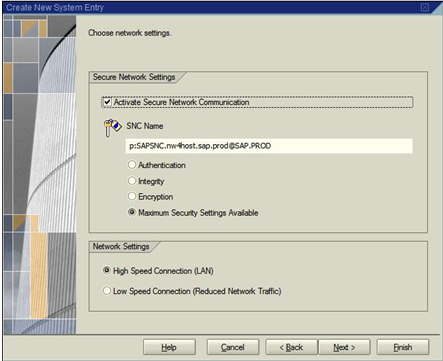The image size is (443, 361).
Task: Select the Encryption radio button
Action: (132, 196)
